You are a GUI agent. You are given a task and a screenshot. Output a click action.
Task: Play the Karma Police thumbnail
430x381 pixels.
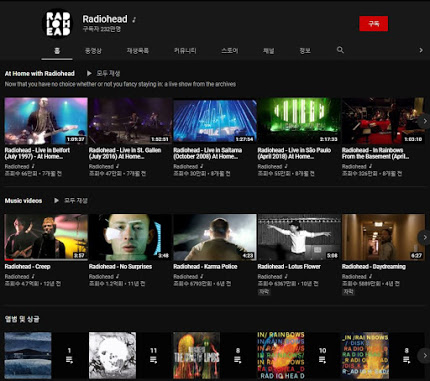[x=215, y=237]
